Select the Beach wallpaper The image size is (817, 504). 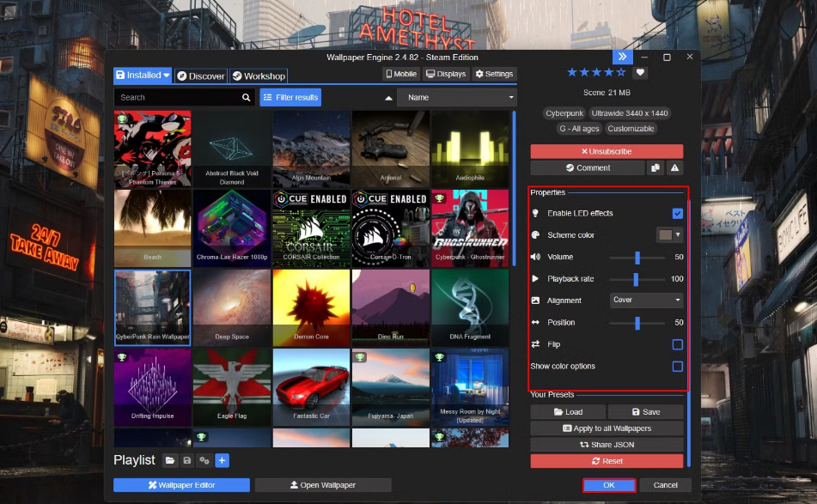tap(153, 228)
